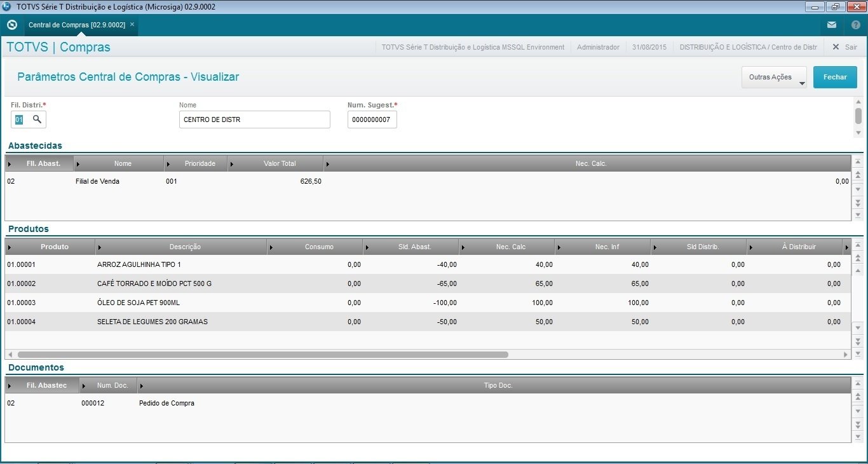Select the Filial de Venda row
Image resolution: width=868 pixels, height=464 pixels.
click(428, 181)
